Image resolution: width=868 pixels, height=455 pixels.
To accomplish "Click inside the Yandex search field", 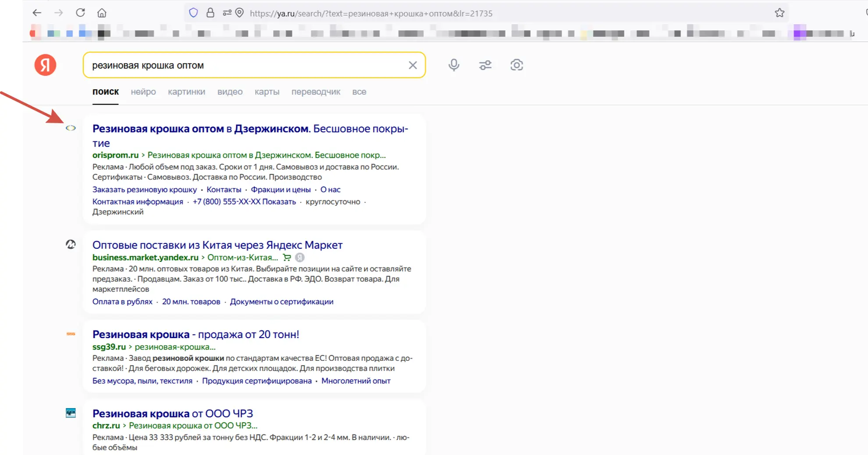I will click(245, 65).
